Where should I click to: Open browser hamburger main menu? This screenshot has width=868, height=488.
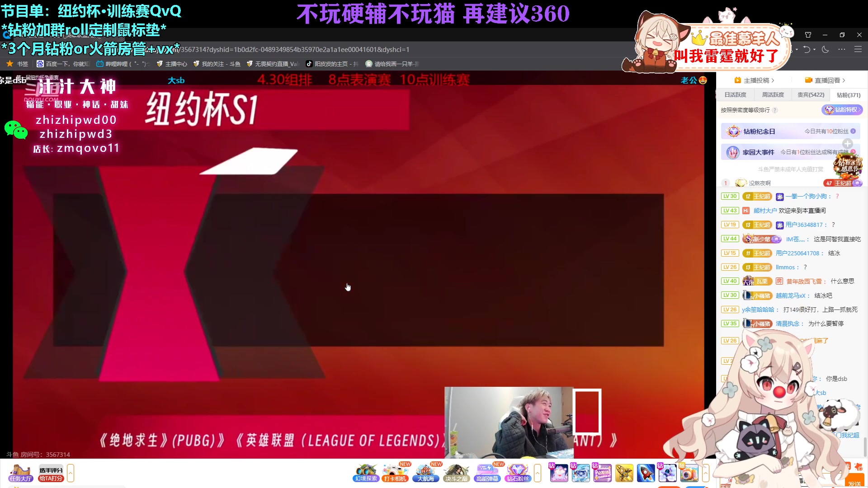click(858, 49)
